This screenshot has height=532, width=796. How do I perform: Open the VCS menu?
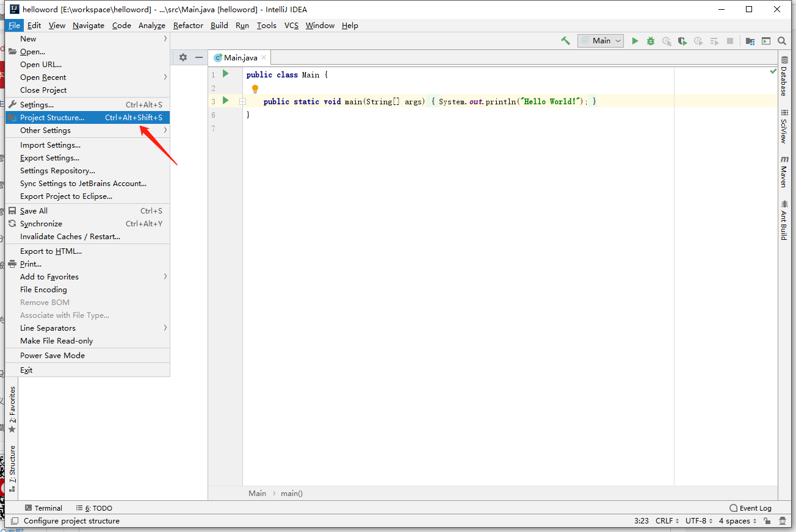click(x=291, y=25)
